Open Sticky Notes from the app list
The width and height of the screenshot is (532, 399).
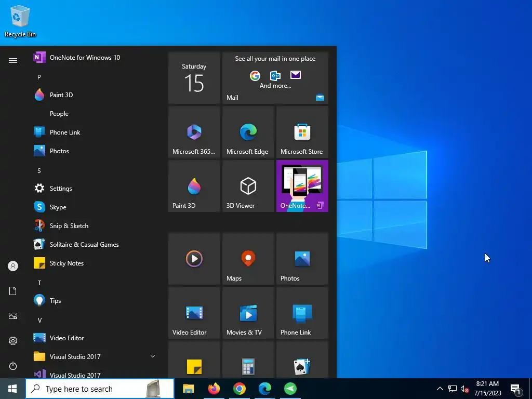click(x=95, y=263)
